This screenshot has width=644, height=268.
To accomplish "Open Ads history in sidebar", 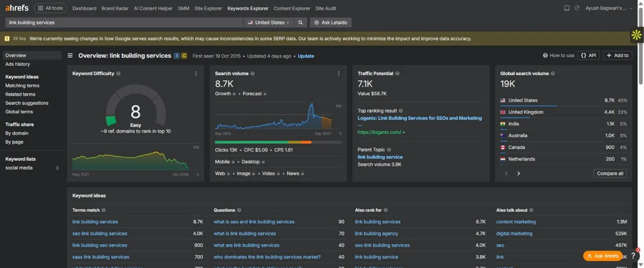I will 17,64.
